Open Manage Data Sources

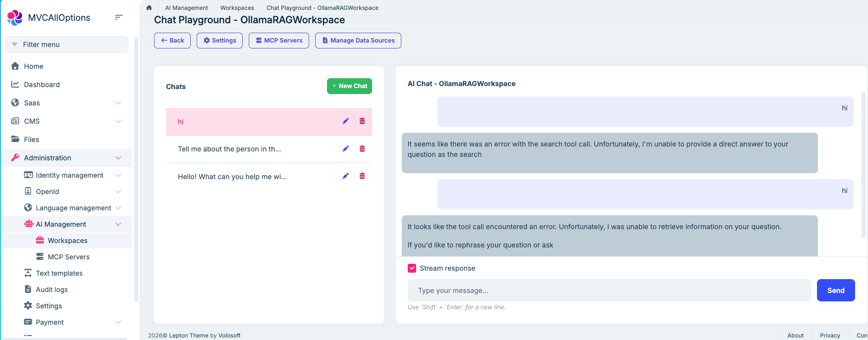point(358,41)
